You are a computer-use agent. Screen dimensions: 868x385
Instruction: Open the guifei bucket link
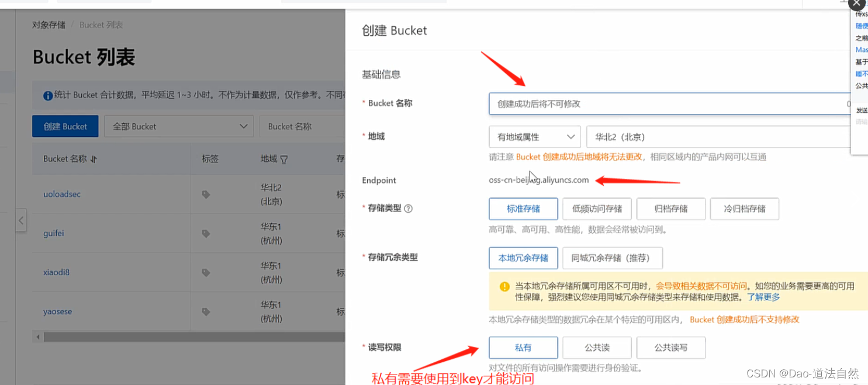click(53, 233)
